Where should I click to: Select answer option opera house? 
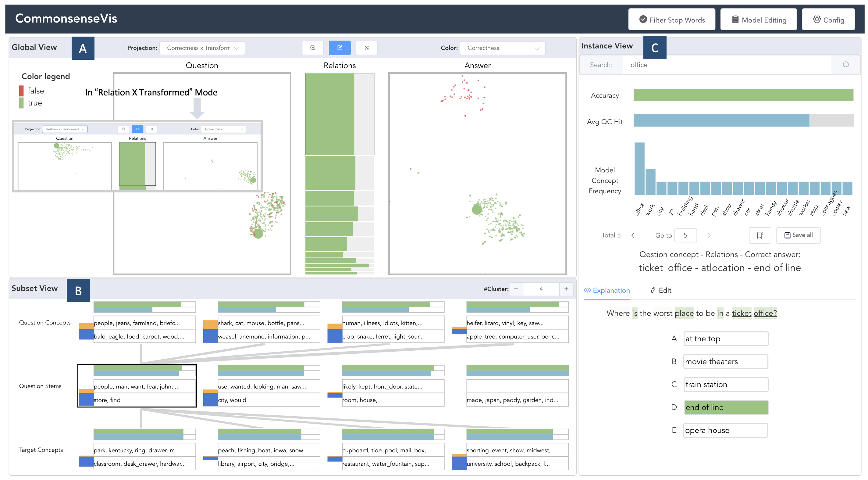point(725,431)
